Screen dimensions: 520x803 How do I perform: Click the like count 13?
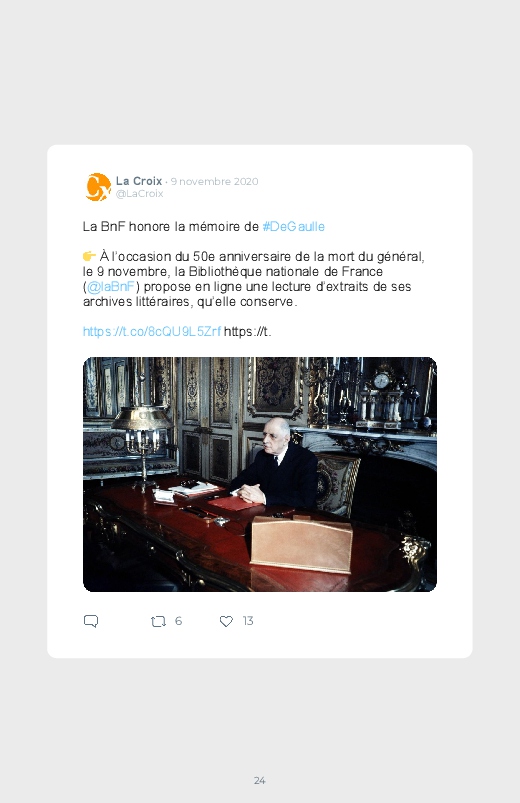point(248,621)
